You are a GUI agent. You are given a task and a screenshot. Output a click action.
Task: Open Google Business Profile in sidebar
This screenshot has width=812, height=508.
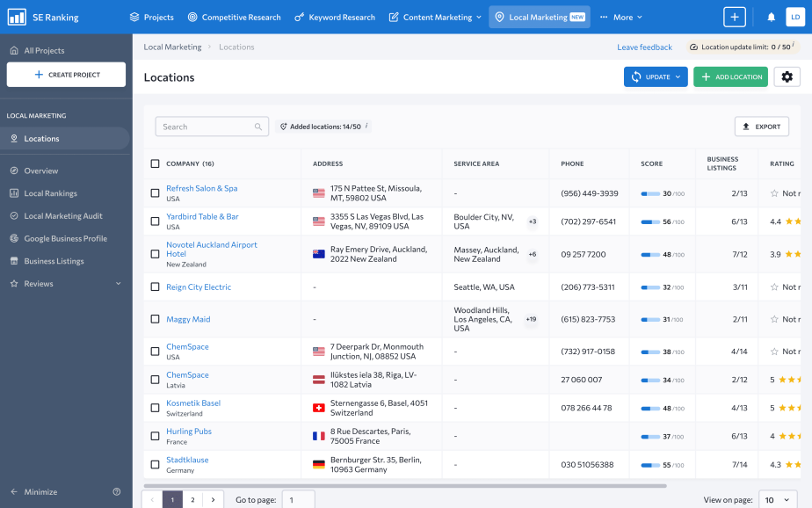pyautogui.click(x=65, y=238)
